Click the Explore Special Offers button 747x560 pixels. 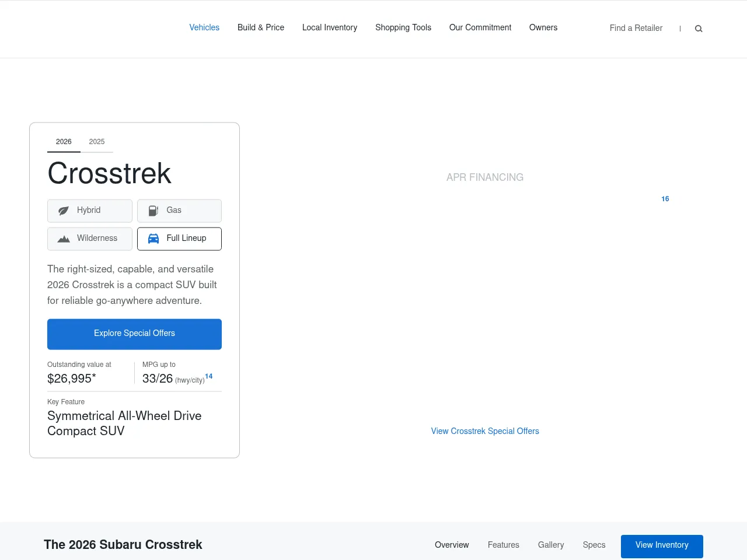click(134, 334)
